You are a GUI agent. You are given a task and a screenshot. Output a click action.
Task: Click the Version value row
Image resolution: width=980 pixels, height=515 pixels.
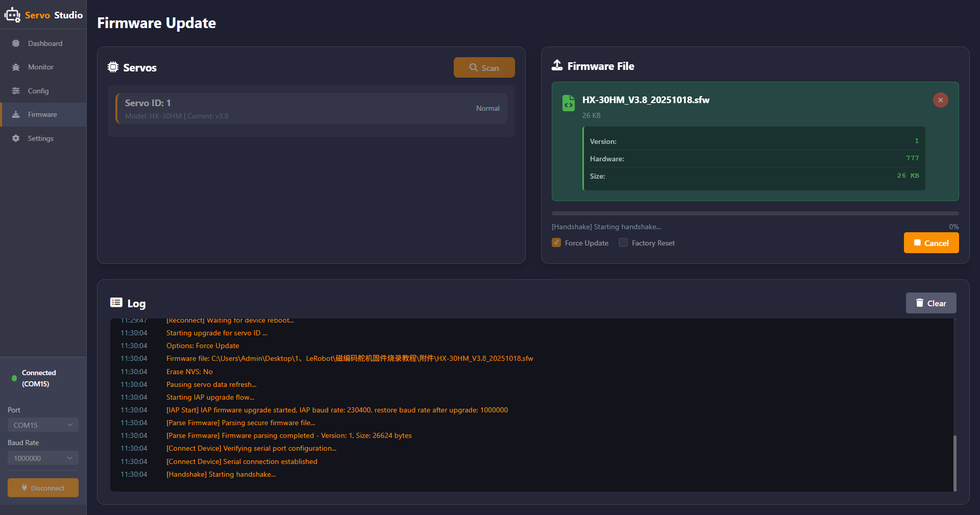[x=754, y=141]
